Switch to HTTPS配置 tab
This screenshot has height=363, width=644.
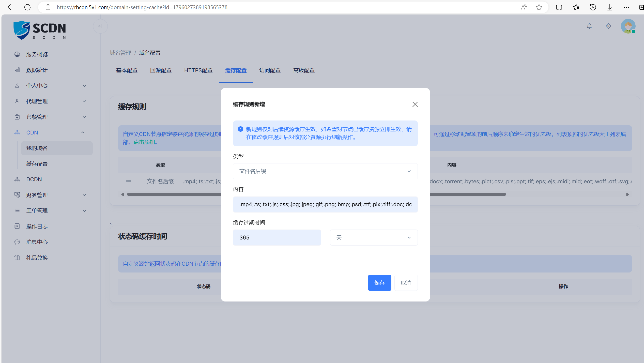point(198,70)
